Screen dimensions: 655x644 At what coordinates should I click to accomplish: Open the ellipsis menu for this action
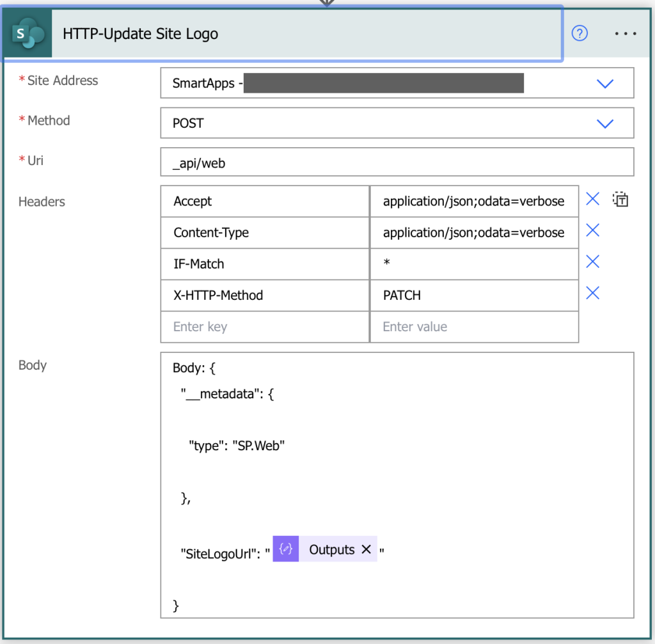[625, 33]
